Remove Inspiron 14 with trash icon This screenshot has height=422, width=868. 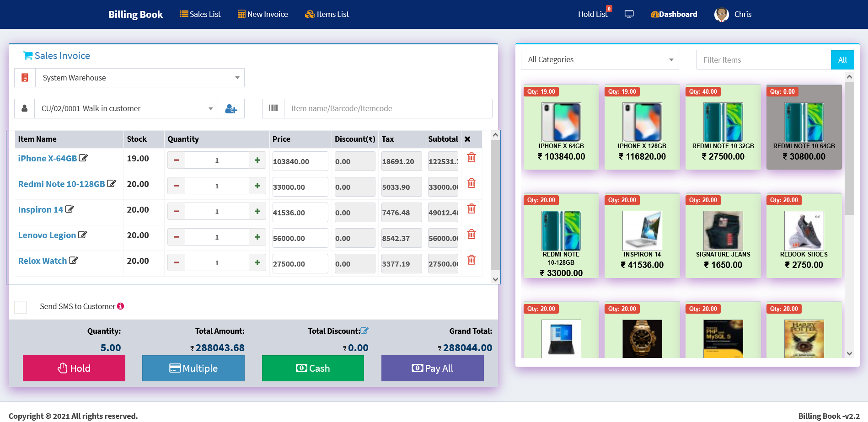tap(472, 209)
